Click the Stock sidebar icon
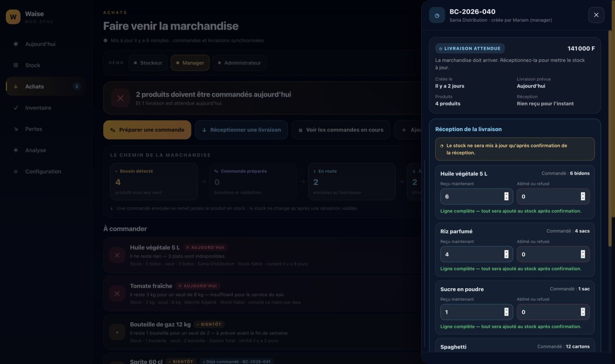 pos(16,65)
